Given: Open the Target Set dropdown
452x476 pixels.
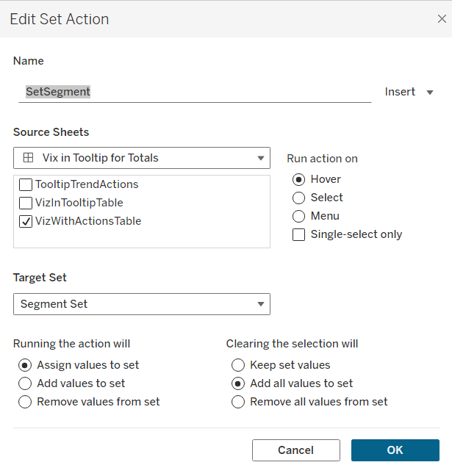Looking at the screenshot, I should [x=260, y=304].
